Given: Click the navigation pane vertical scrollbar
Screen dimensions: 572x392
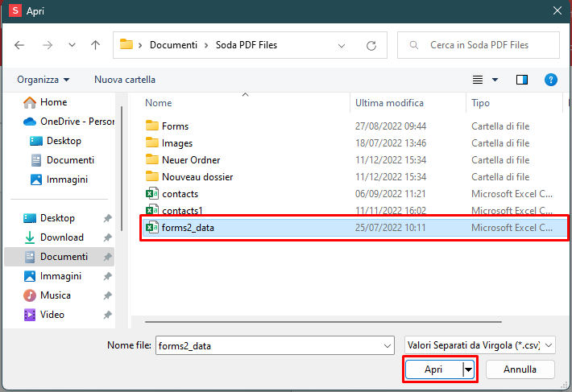Looking at the screenshot, I should [122, 169].
